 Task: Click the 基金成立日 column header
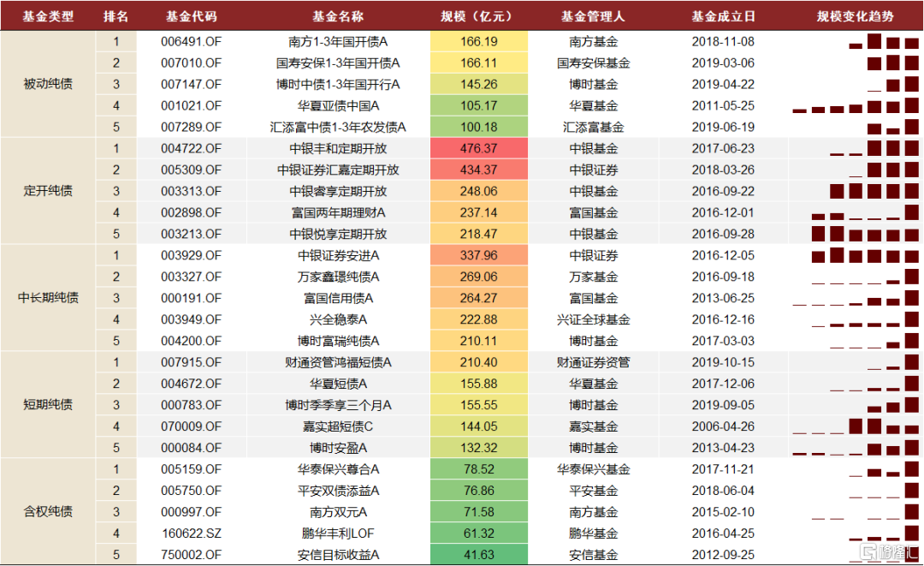coord(723,16)
